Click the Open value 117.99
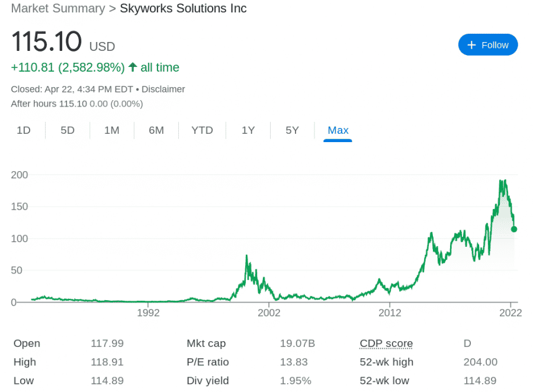The width and height of the screenshot is (533, 392). coord(107,343)
